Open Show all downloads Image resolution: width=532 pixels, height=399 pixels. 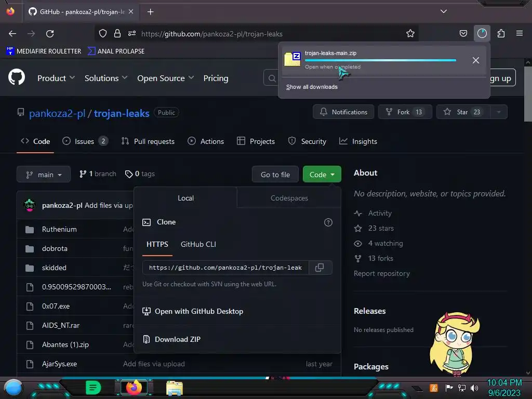point(312,87)
